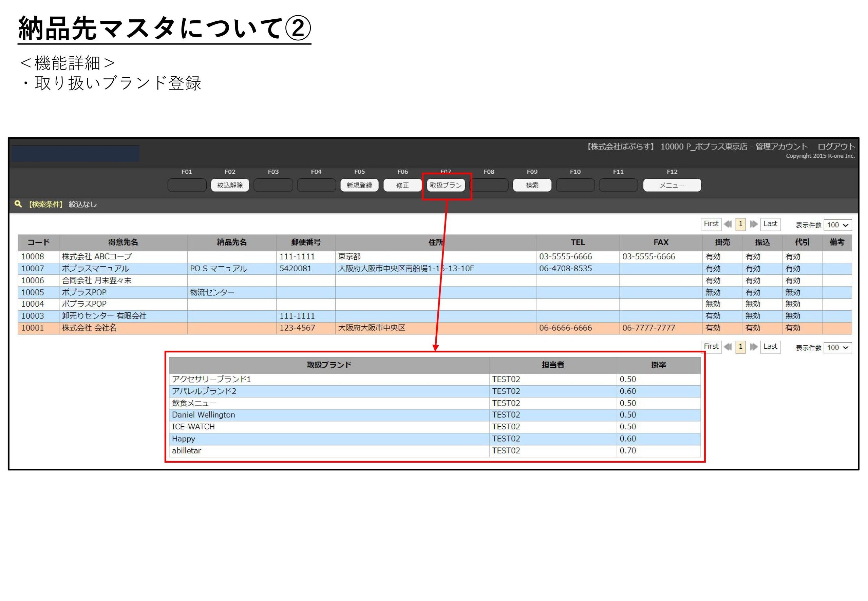868x601 pixels.
Task: Select row 10007 ポプラスマニュアル
Action: (x=95, y=269)
